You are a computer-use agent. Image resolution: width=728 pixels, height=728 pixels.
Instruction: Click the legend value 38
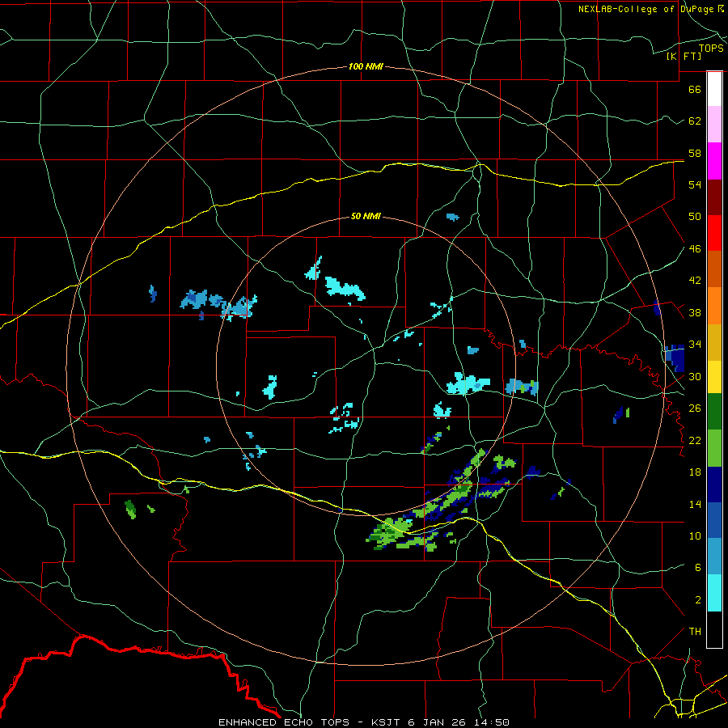pyautogui.click(x=695, y=312)
